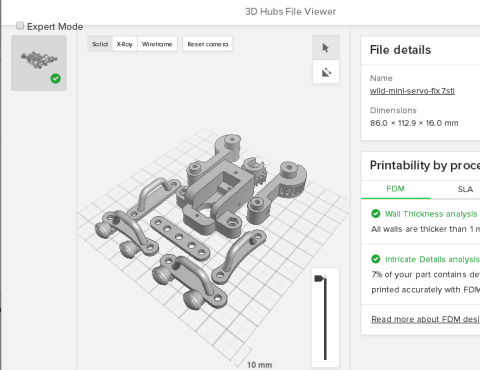Click the Reset camera button
Screen dimensions: 480x370
point(207,44)
